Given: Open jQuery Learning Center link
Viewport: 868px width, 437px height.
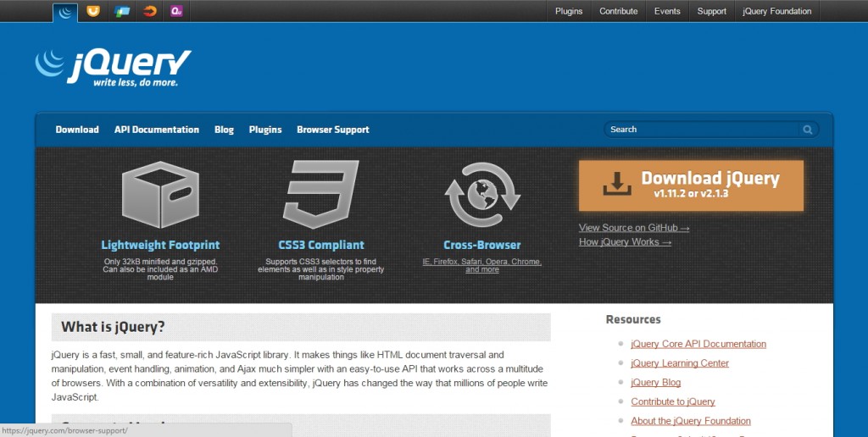Looking at the screenshot, I should pyautogui.click(x=680, y=362).
